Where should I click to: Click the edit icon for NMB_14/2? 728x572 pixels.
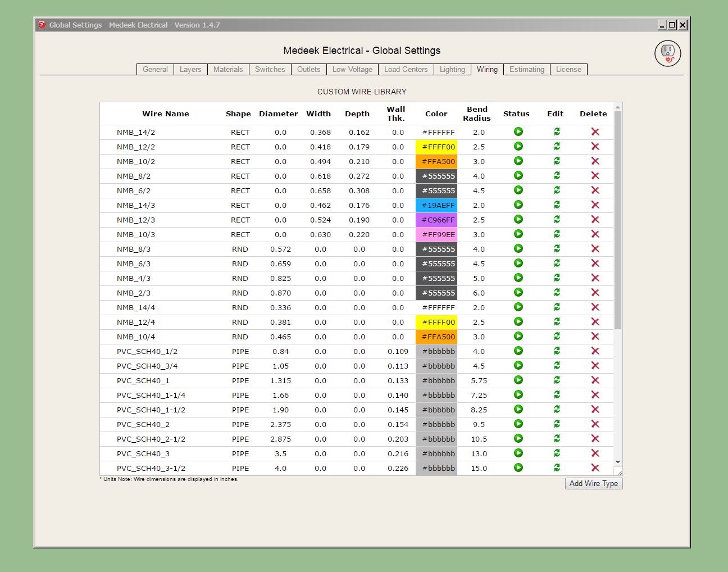click(x=557, y=131)
